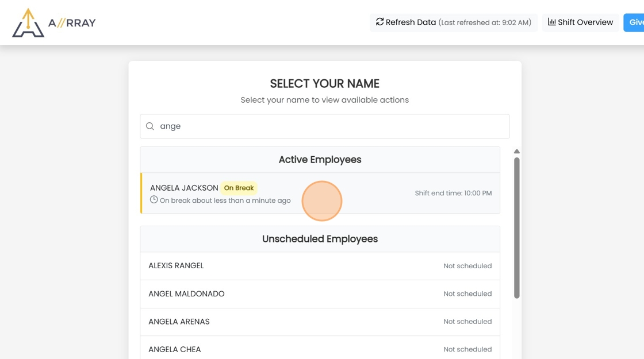Click 'Not scheduled' beside Angela Arenas
644x359 pixels.
tap(467, 322)
